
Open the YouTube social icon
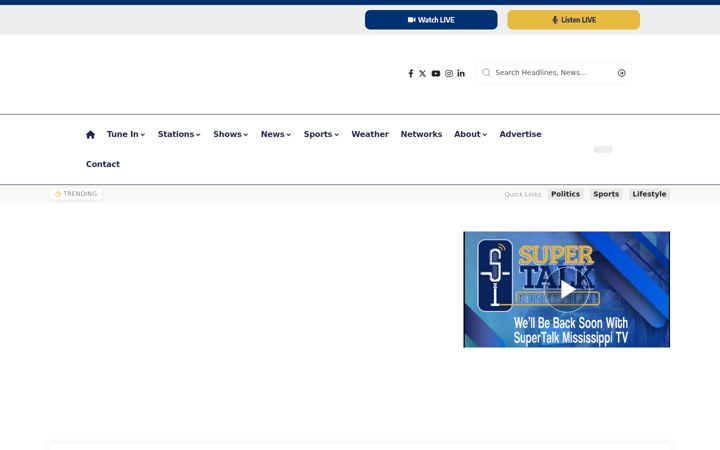[x=436, y=73]
